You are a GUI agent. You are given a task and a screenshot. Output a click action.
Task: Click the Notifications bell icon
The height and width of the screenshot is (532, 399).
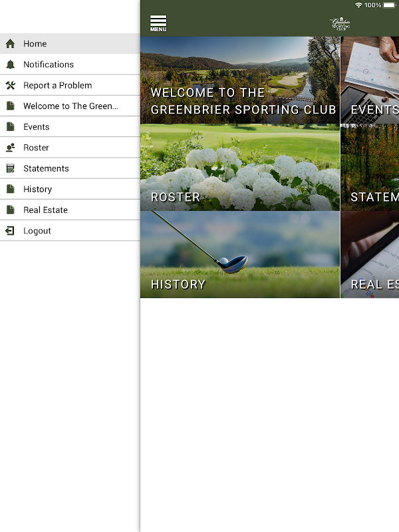[11, 64]
